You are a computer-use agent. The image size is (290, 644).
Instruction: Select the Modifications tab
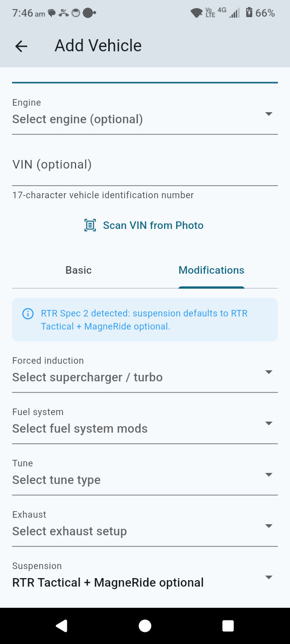point(211,270)
